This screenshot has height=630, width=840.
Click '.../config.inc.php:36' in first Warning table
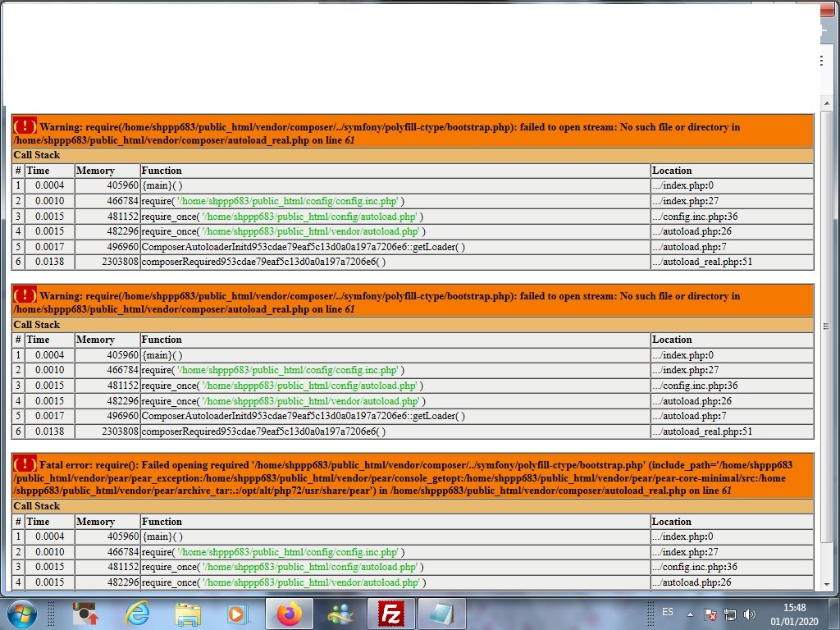695,217
